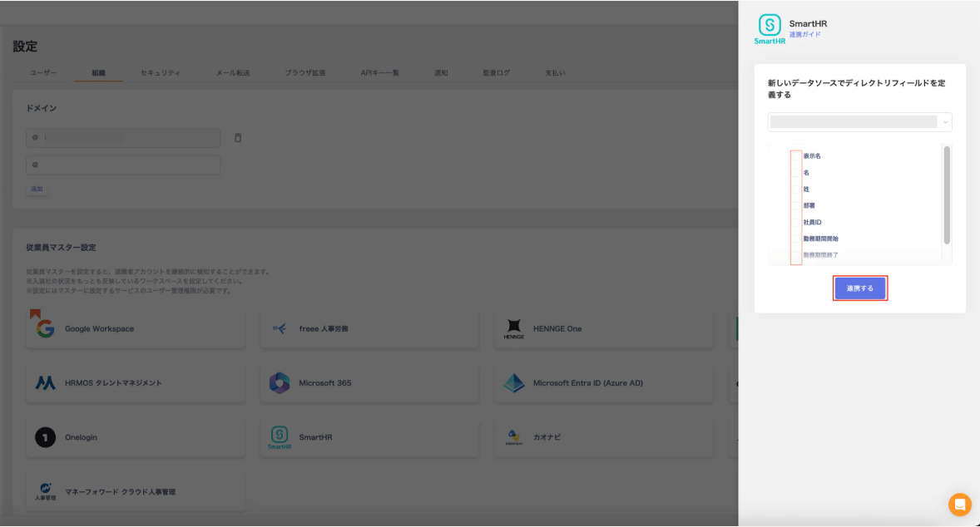Image resolution: width=980 pixels, height=527 pixels.
Task: Click the HENNGE One logo icon
Action: pyautogui.click(x=514, y=329)
